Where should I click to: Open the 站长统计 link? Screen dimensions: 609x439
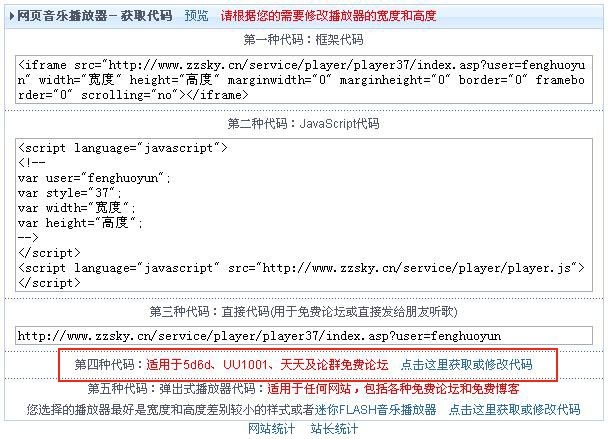tap(334, 429)
